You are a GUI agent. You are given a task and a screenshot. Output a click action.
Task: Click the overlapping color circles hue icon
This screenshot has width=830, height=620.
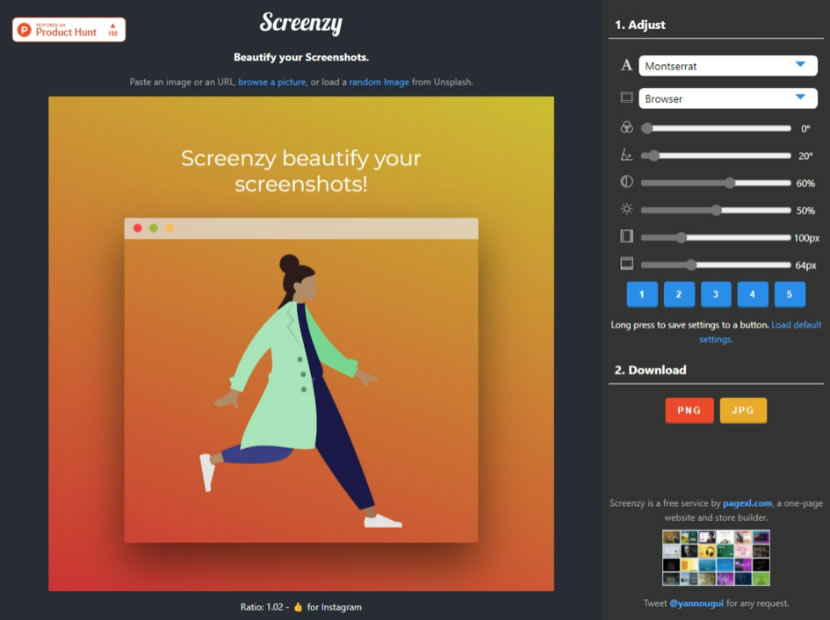tap(626, 128)
